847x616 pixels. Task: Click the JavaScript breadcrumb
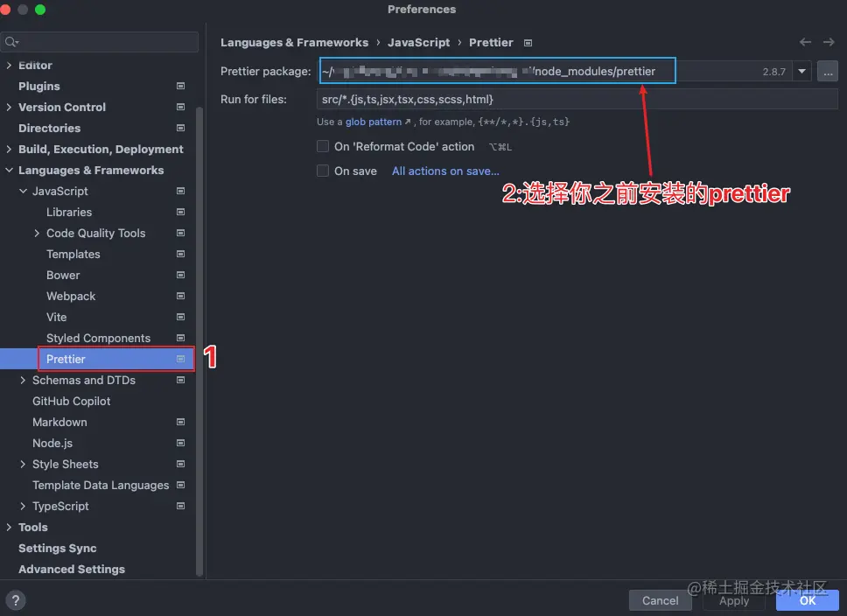[418, 43]
